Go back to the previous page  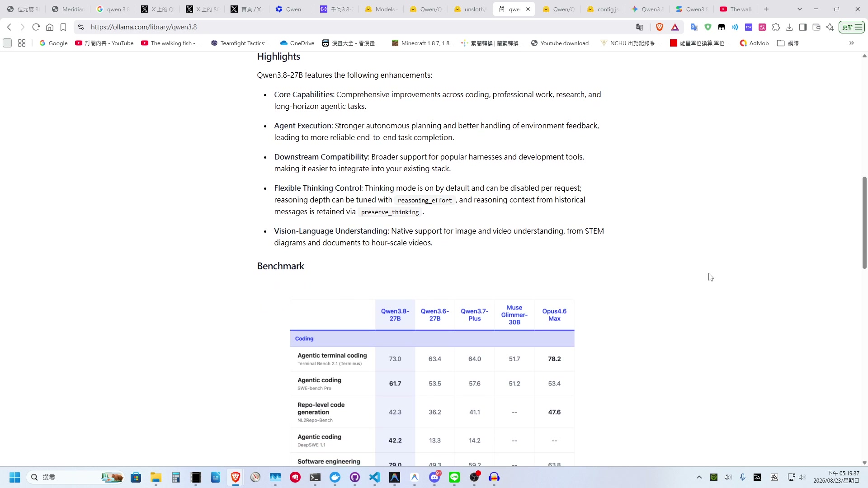click(9, 27)
